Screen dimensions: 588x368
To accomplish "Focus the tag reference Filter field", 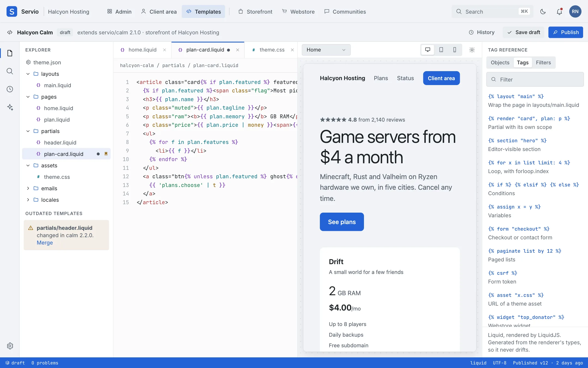I will (535, 79).
